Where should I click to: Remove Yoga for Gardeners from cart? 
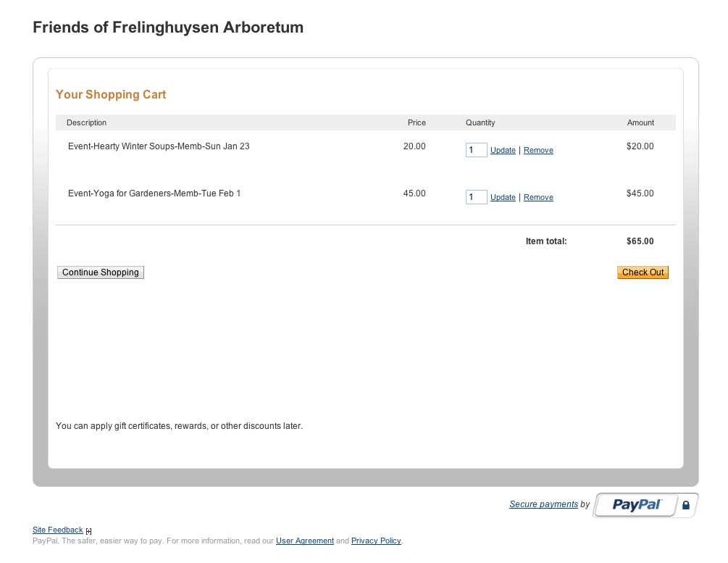click(x=538, y=197)
